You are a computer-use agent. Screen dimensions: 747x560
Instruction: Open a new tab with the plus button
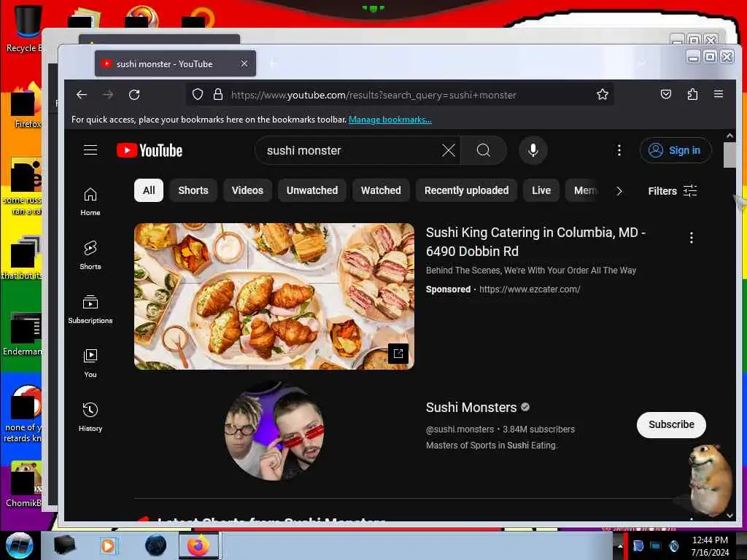pyautogui.click(x=272, y=63)
